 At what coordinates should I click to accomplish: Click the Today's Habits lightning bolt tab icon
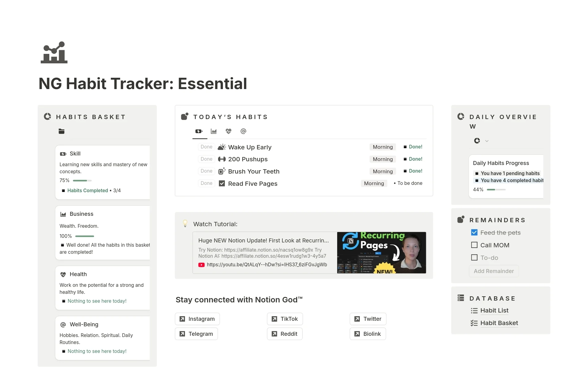tap(198, 131)
